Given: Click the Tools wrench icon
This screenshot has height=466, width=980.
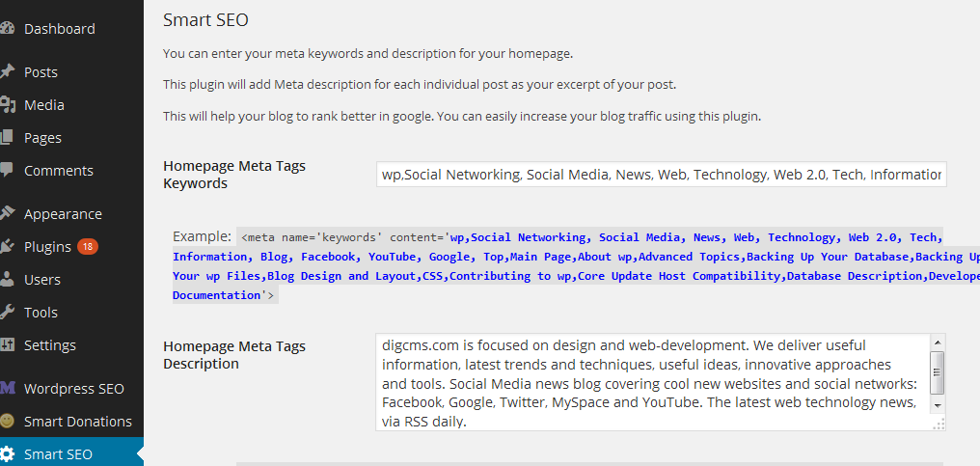Looking at the screenshot, I should [x=6, y=313].
